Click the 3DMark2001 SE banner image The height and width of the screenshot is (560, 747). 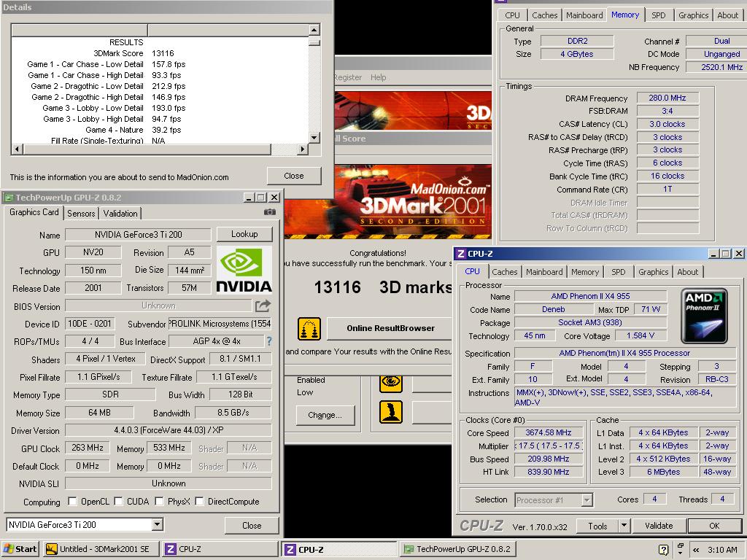pos(388,201)
